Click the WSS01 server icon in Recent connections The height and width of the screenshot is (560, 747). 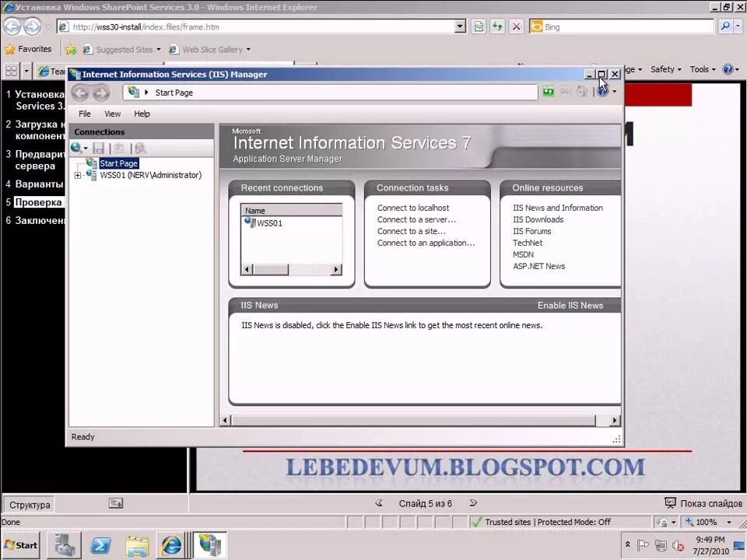(x=250, y=222)
